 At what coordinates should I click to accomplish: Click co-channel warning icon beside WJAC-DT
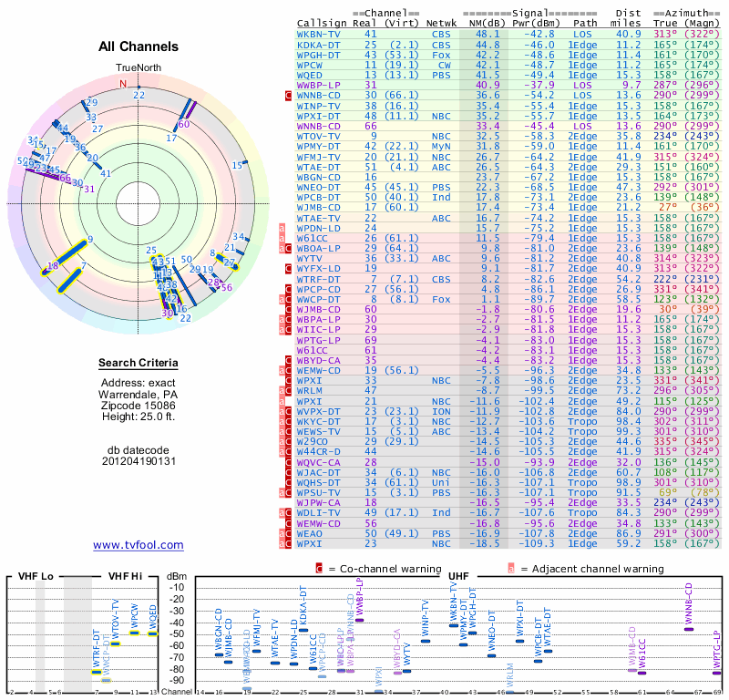pyautogui.click(x=288, y=473)
